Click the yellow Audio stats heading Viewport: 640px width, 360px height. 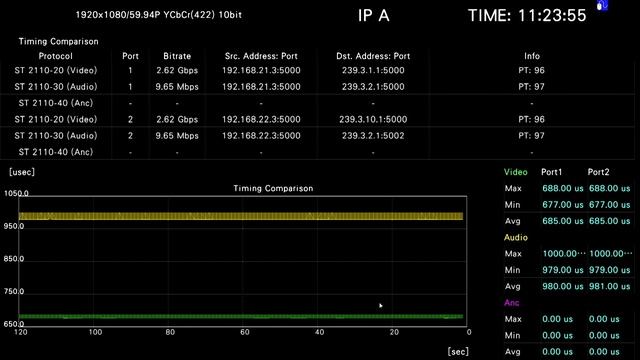point(516,237)
